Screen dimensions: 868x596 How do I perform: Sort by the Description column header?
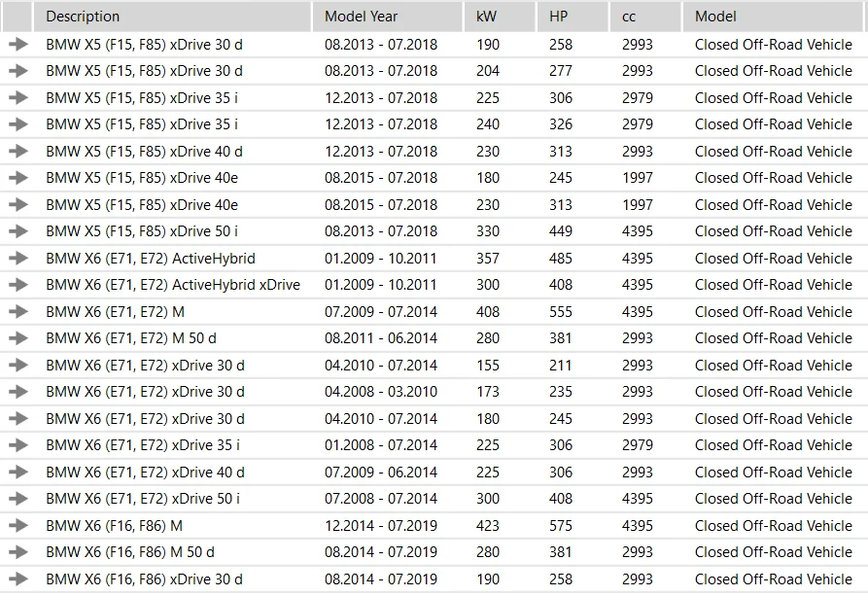coord(83,17)
